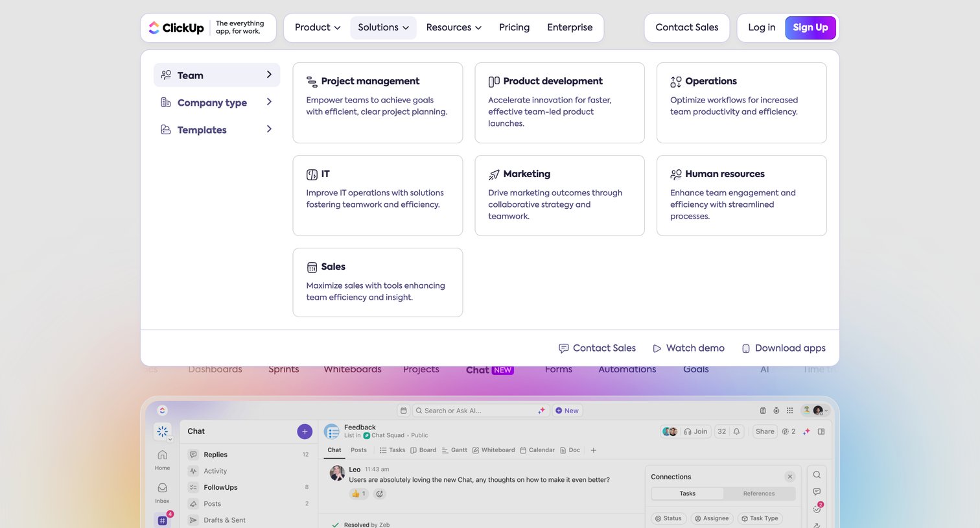
Task: Open the notepad icon in app toolbar
Action: click(763, 411)
